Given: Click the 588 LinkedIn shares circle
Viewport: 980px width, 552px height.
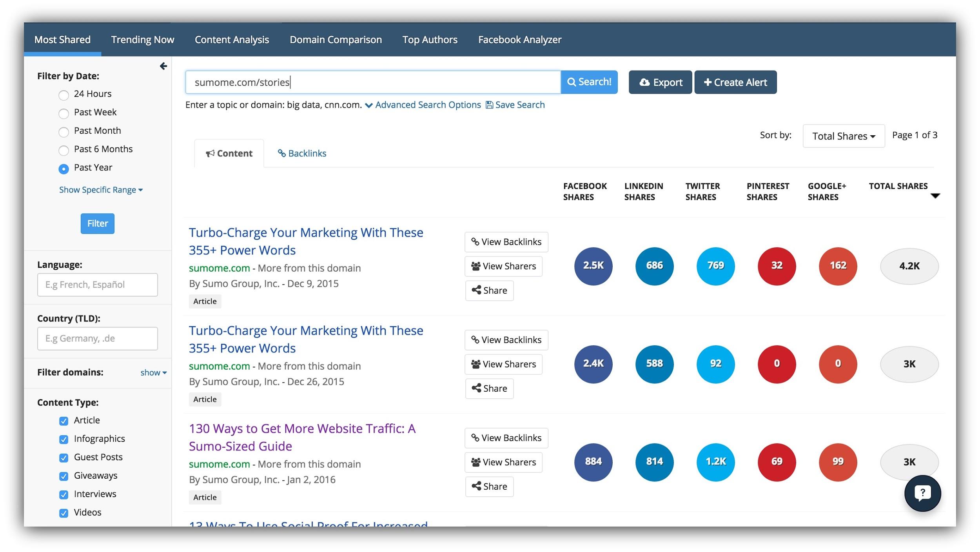Looking at the screenshot, I should coord(654,364).
